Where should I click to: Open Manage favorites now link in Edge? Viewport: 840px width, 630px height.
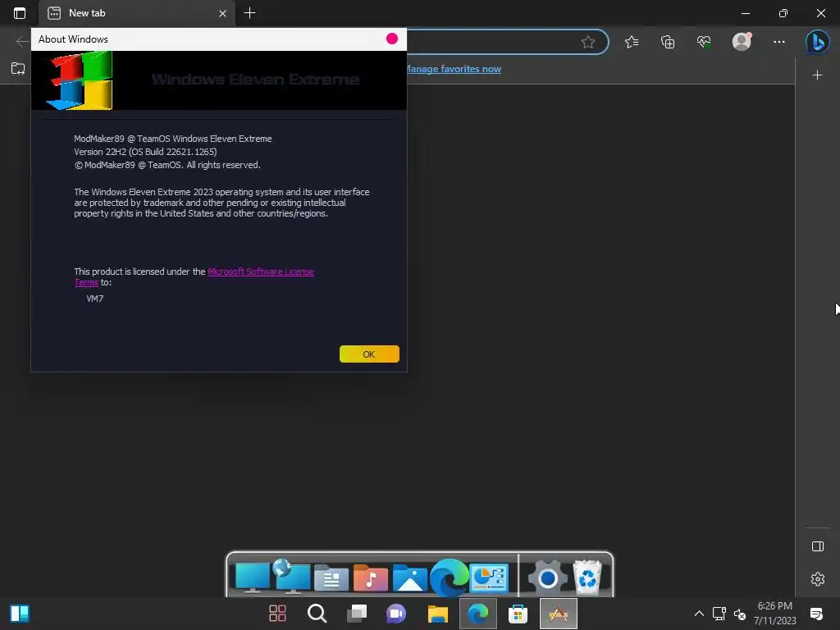(x=454, y=69)
